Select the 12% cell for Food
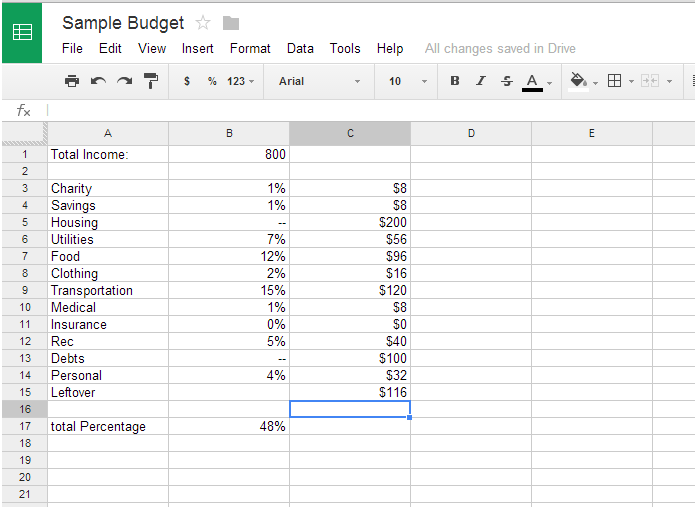 (229, 256)
